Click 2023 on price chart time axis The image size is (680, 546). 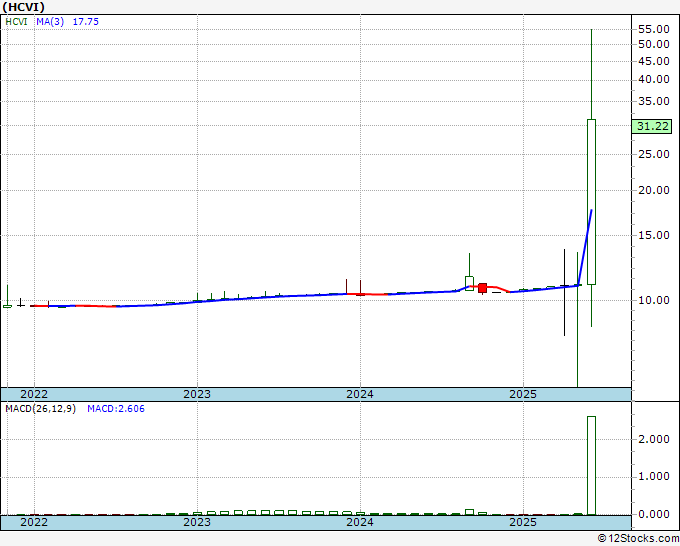pyautogui.click(x=197, y=395)
